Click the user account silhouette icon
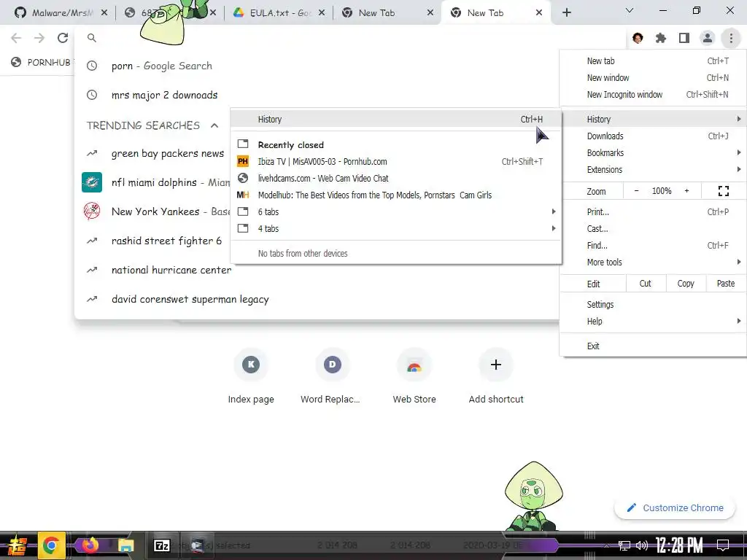747x560 pixels. click(708, 38)
